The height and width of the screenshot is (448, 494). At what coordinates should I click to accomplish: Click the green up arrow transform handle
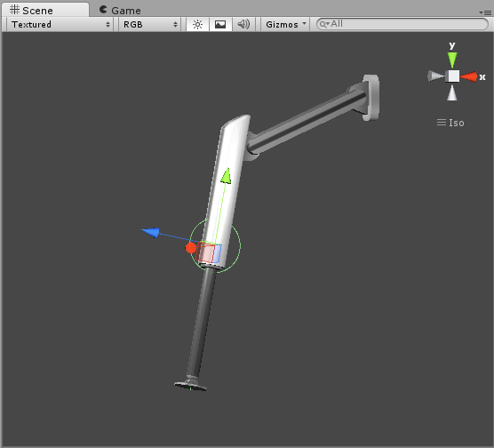coord(227,176)
